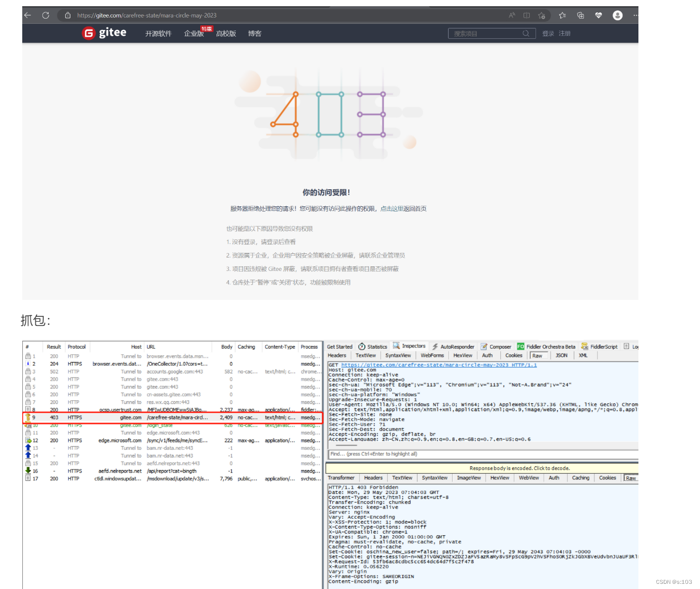Click the green down arrow icon on session 16
This screenshot has width=700, height=589.
click(x=28, y=471)
